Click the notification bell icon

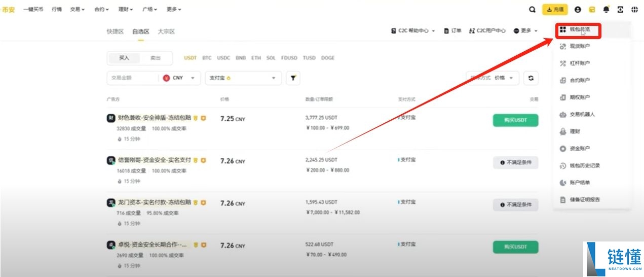[606, 9]
